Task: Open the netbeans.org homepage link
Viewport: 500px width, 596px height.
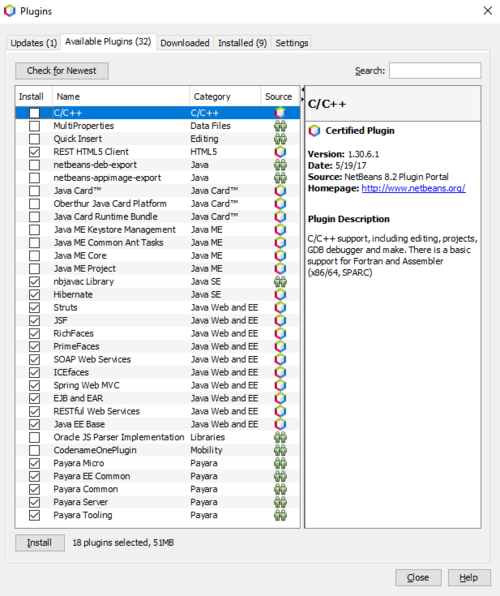Action: (413, 188)
